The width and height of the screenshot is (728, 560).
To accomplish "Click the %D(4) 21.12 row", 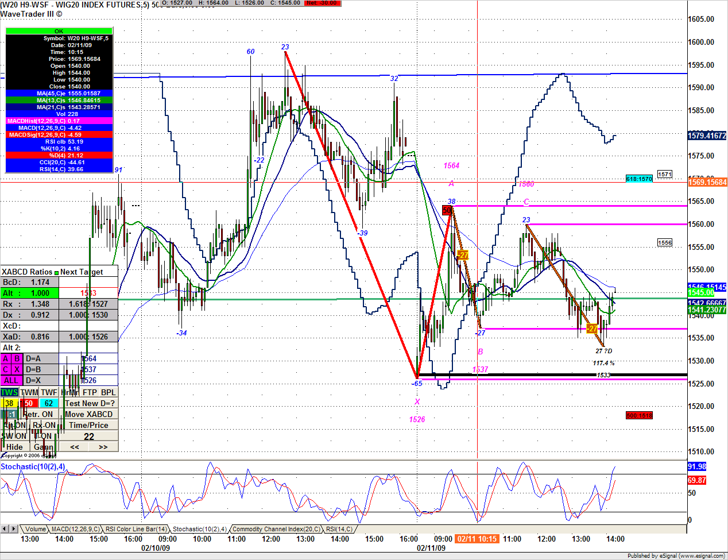I will click(59, 155).
